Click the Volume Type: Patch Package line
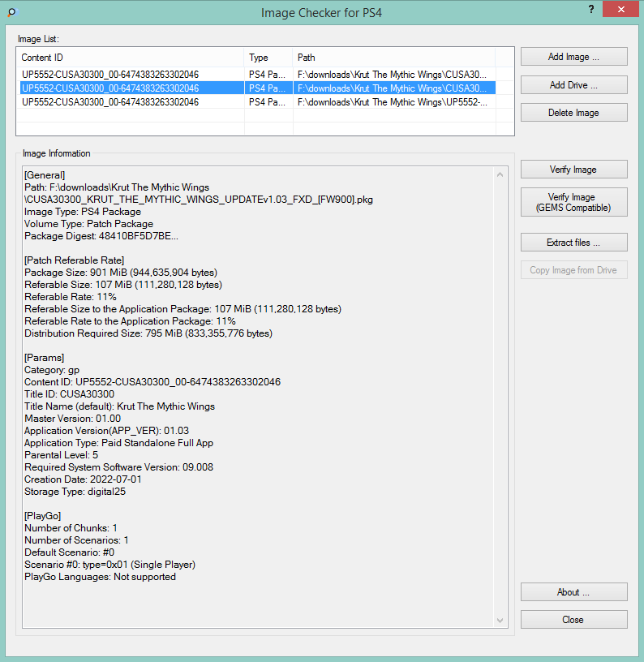This screenshot has height=662, width=644. click(x=88, y=224)
